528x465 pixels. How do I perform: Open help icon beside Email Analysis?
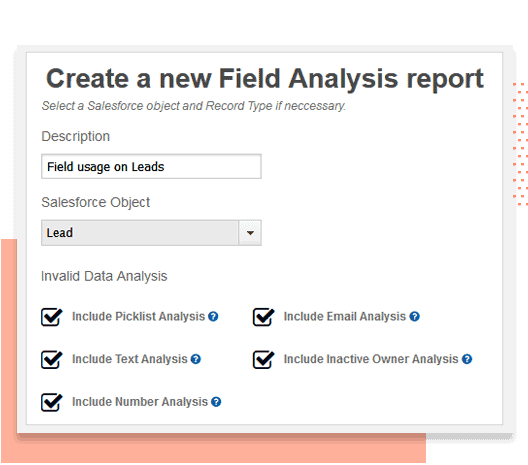click(414, 317)
